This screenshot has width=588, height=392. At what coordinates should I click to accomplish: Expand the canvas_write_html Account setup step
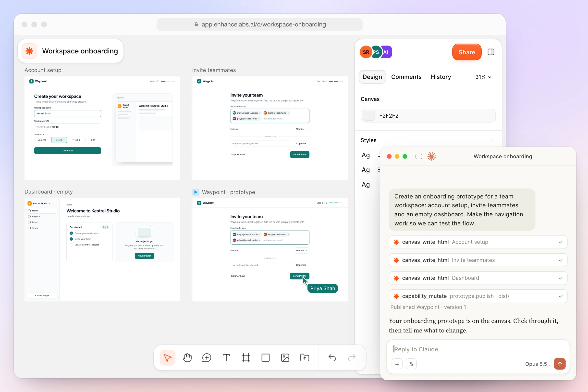click(x=478, y=242)
